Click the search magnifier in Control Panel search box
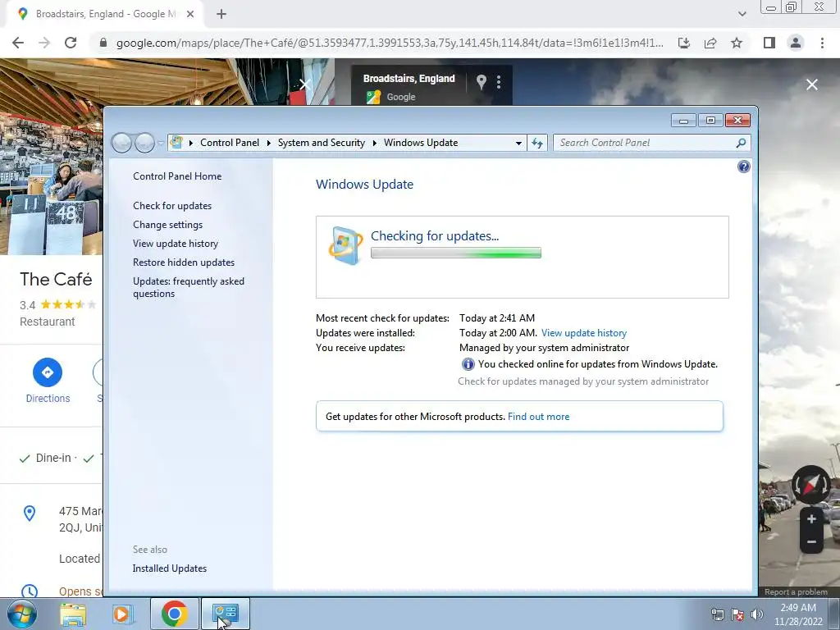This screenshot has height=630, width=840. tap(741, 143)
